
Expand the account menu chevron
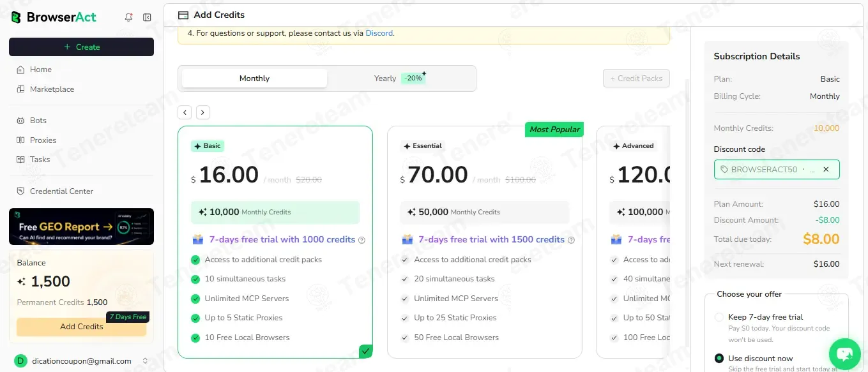[x=145, y=361]
